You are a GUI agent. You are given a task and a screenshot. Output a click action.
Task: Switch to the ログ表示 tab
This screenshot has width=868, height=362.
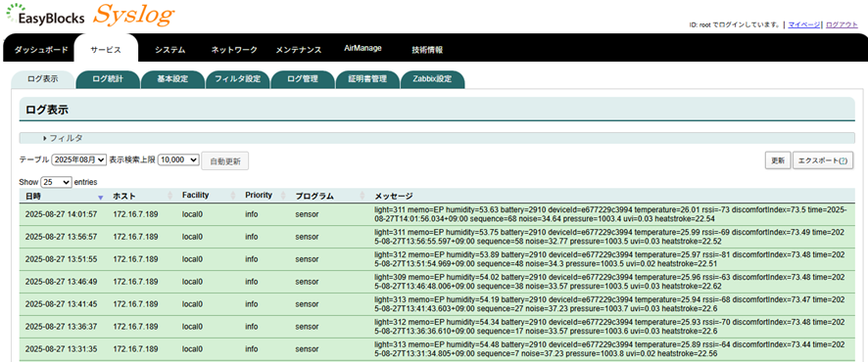click(x=43, y=79)
